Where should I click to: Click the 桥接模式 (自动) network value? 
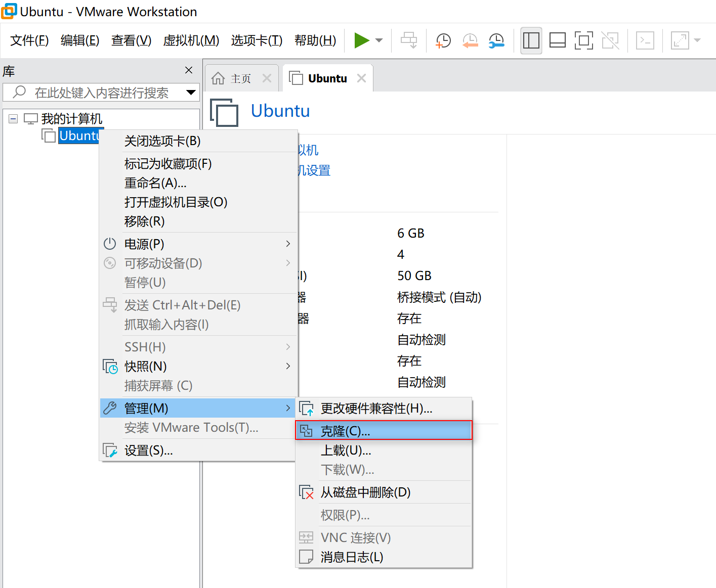(x=439, y=297)
